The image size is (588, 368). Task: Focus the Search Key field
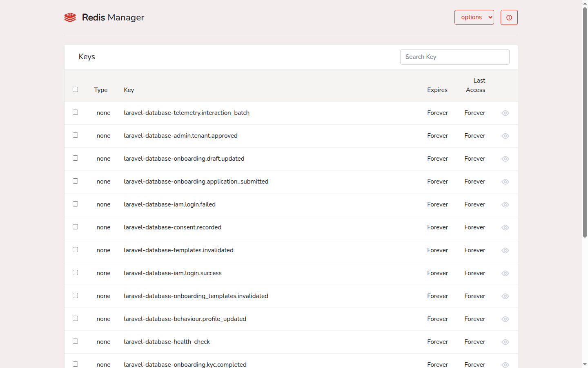point(455,57)
